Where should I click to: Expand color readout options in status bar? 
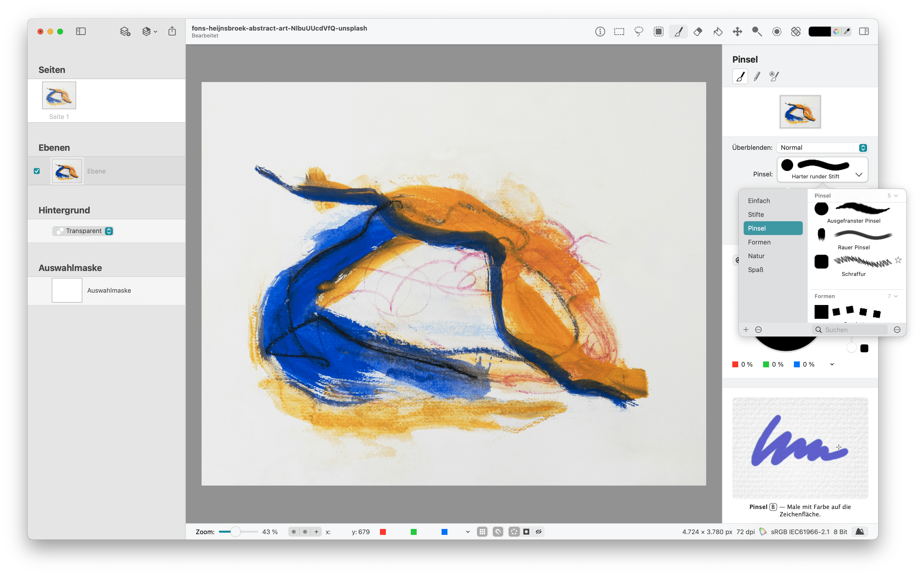click(467, 532)
